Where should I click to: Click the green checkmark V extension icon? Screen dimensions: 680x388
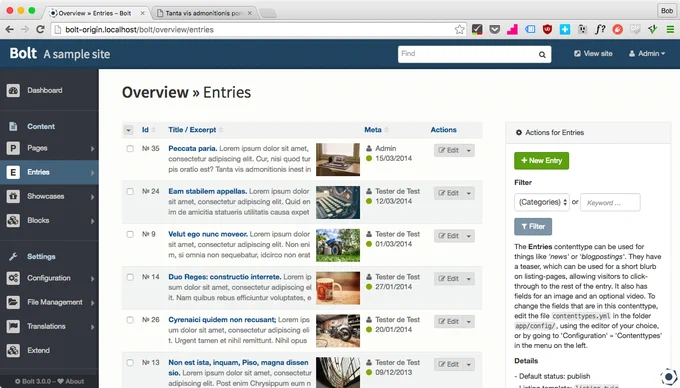653,29
